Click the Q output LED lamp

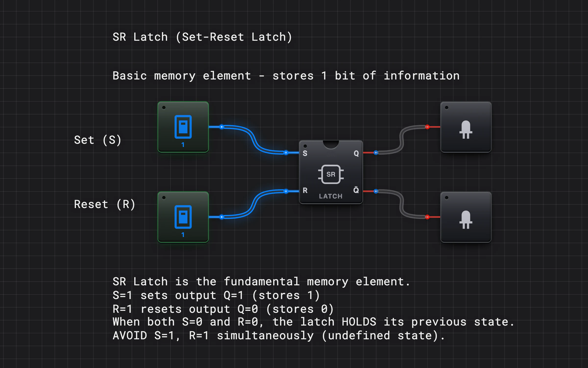point(466,127)
